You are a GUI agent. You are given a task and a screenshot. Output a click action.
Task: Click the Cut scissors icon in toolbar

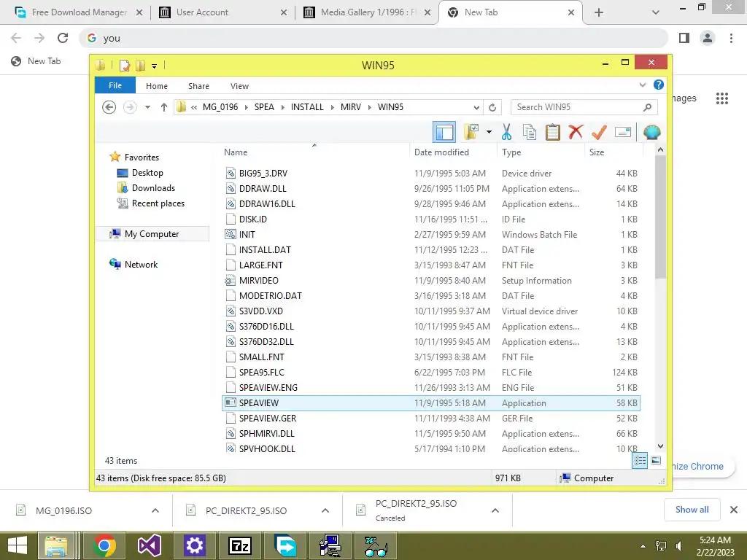tap(506, 132)
